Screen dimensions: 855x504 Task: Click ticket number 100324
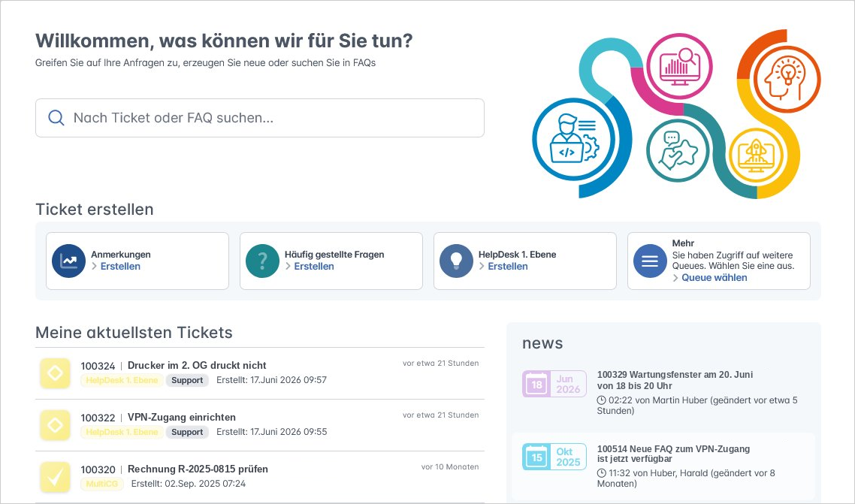pos(98,366)
